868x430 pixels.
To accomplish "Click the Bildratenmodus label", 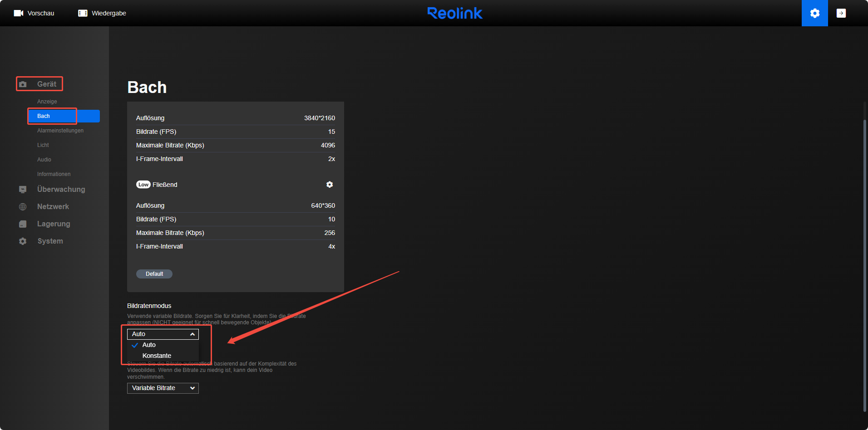I will coord(149,306).
